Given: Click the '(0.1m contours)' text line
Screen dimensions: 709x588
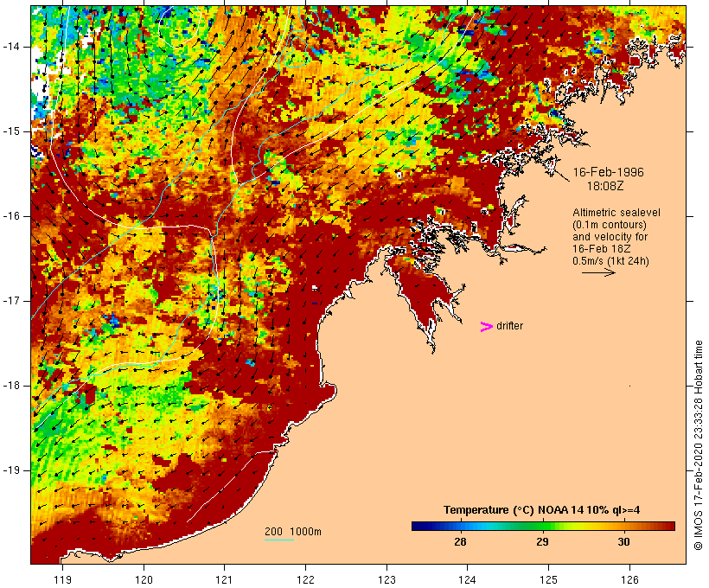Looking at the screenshot, I should click(x=610, y=225).
